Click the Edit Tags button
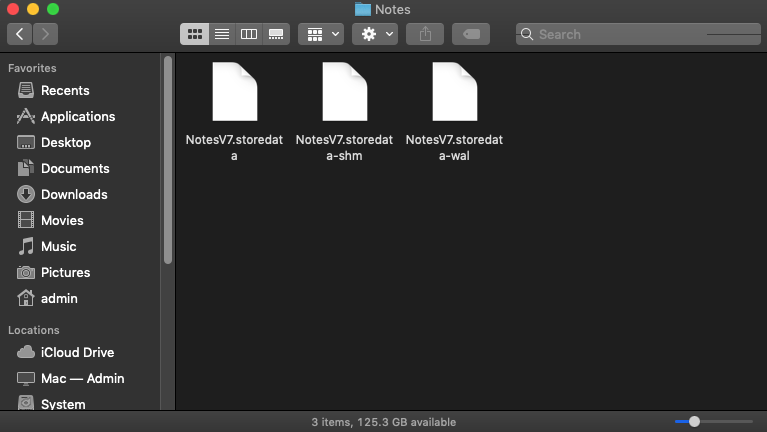 (x=471, y=34)
